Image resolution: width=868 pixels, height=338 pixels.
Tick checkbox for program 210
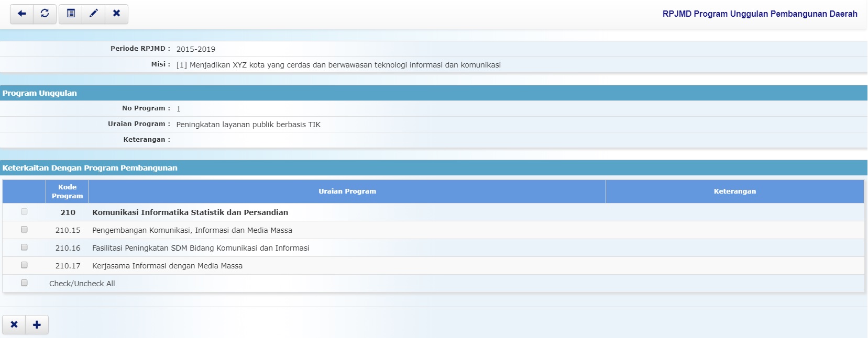tap(24, 212)
